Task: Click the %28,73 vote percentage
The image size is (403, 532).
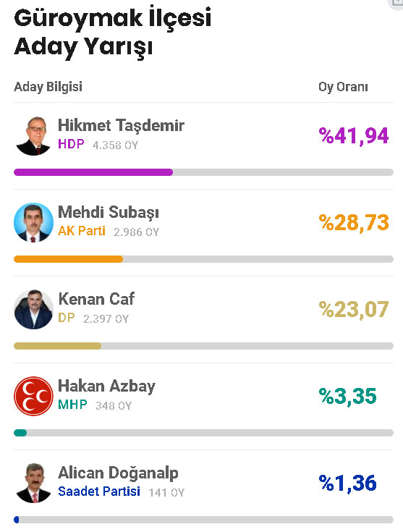Action: tap(354, 223)
